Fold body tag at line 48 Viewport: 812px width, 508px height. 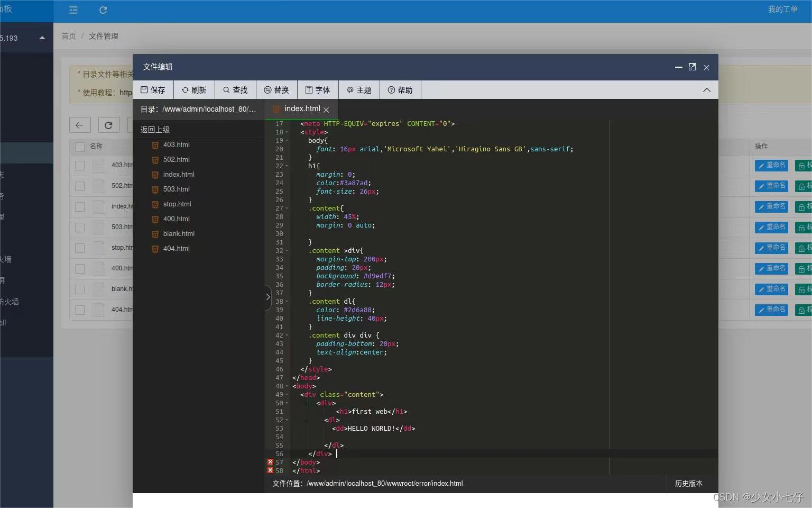[x=287, y=386]
